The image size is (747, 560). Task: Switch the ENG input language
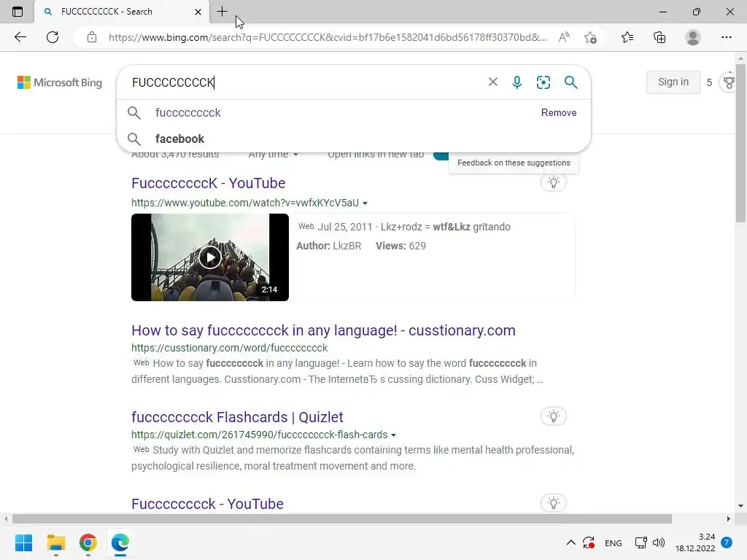(613, 542)
